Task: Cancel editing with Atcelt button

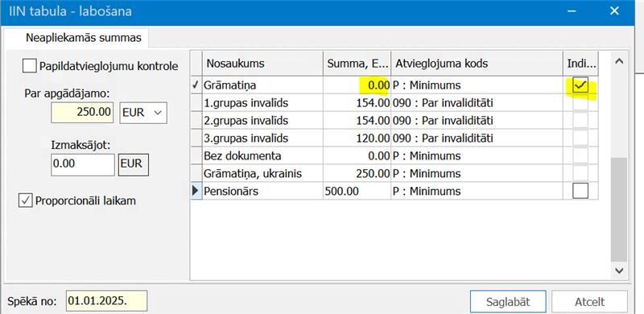Action: (589, 302)
